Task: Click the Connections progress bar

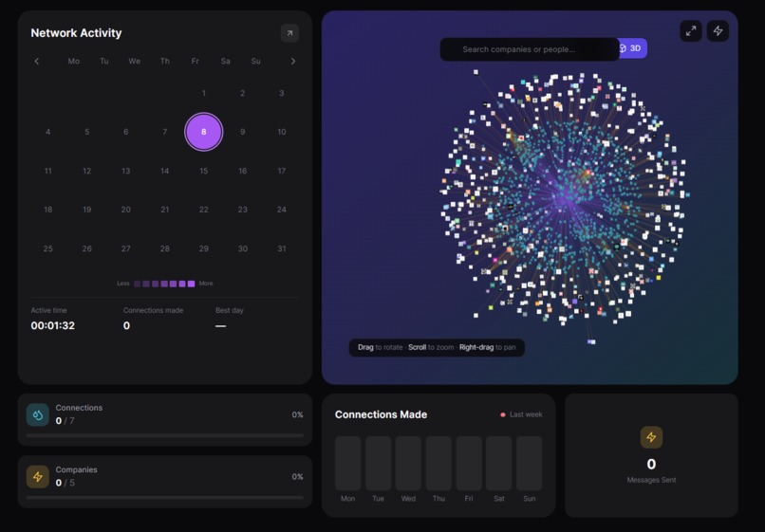Action: 165,435
